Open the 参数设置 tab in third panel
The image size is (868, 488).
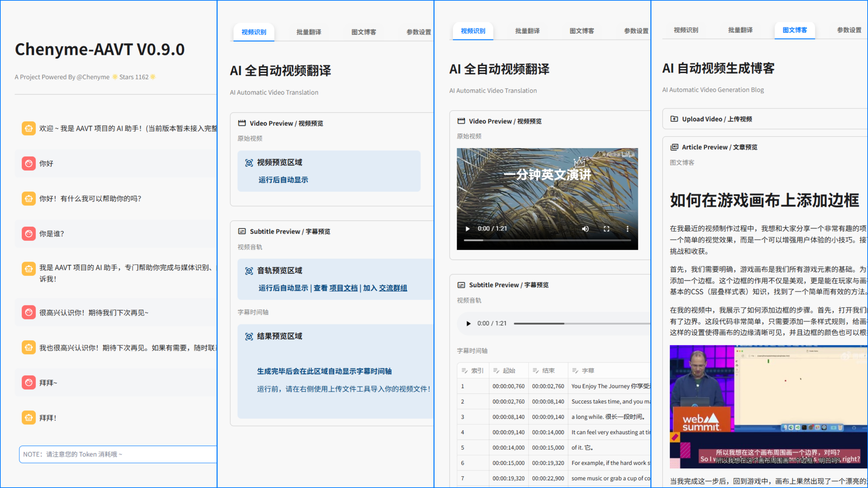[636, 31]
